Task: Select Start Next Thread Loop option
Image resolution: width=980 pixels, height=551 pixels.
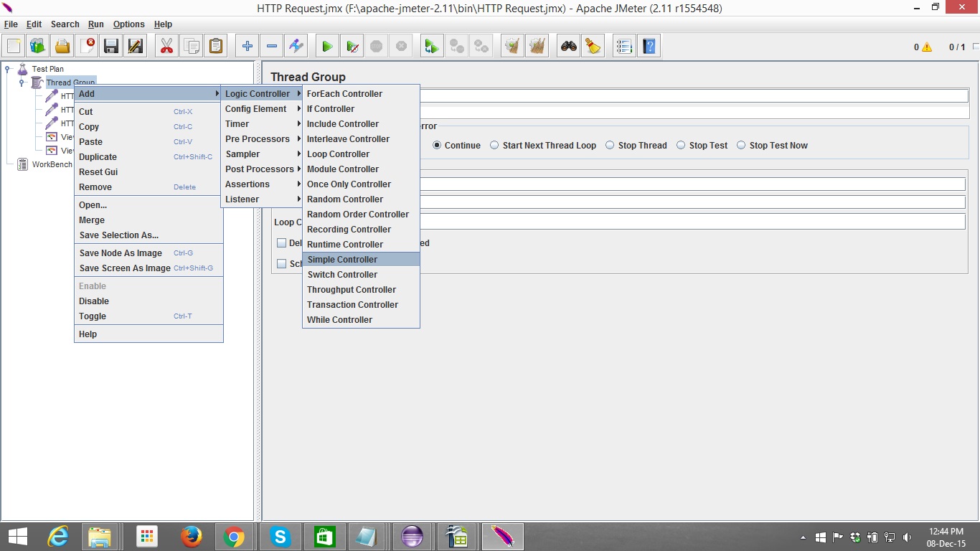Action: (x=494, y=145)
